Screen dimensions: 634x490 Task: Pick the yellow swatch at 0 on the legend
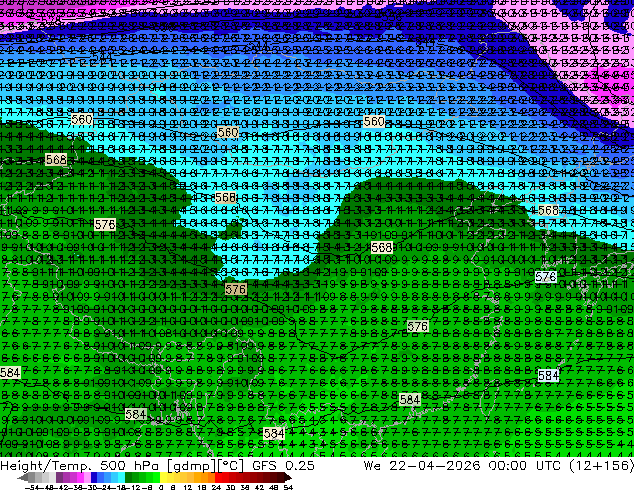click(x=164, y=478)
